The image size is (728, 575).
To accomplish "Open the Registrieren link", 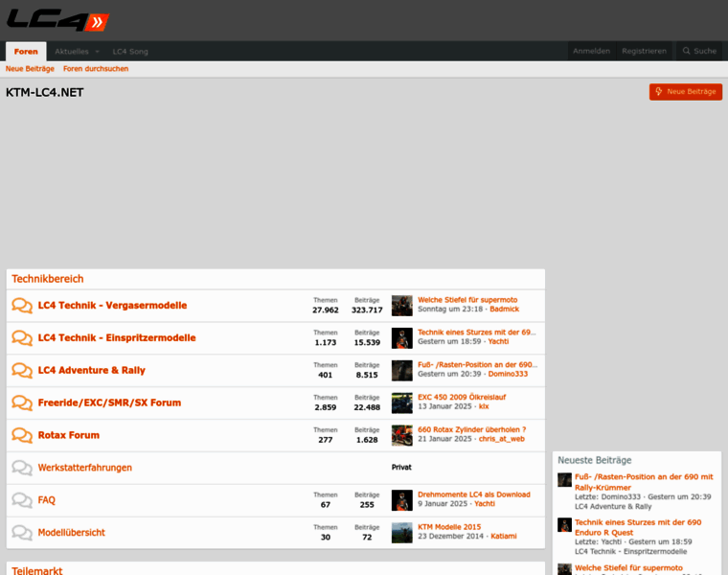I will 644,51.
